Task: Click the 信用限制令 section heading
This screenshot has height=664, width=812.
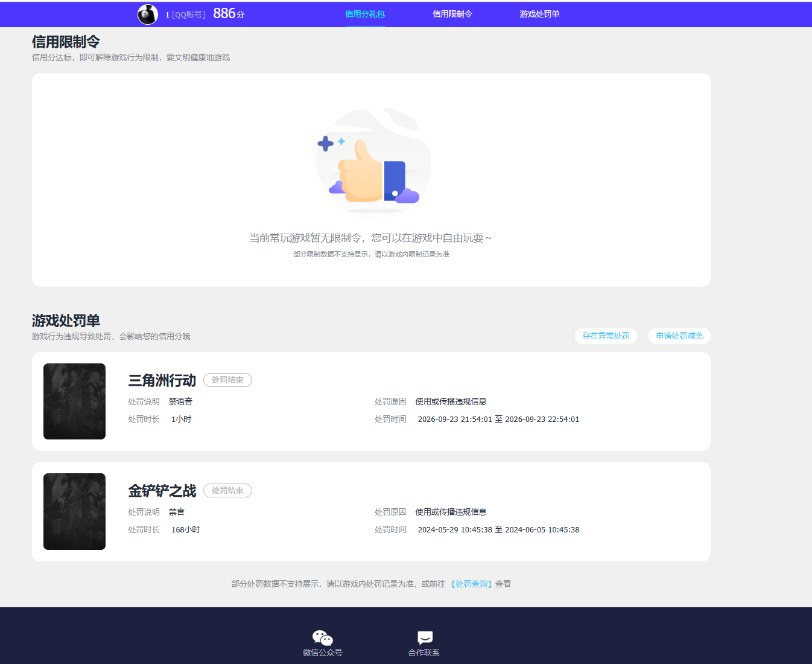Action: coord(66,42)
